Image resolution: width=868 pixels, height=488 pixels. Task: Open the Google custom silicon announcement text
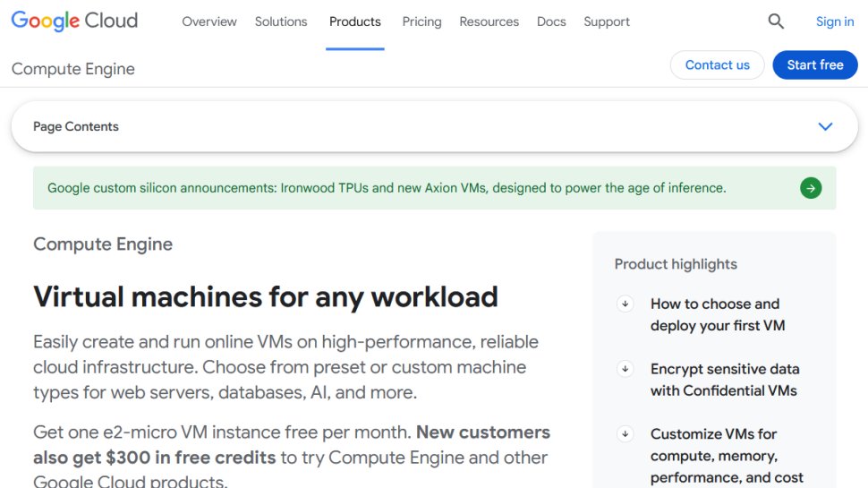pos(387,188)
